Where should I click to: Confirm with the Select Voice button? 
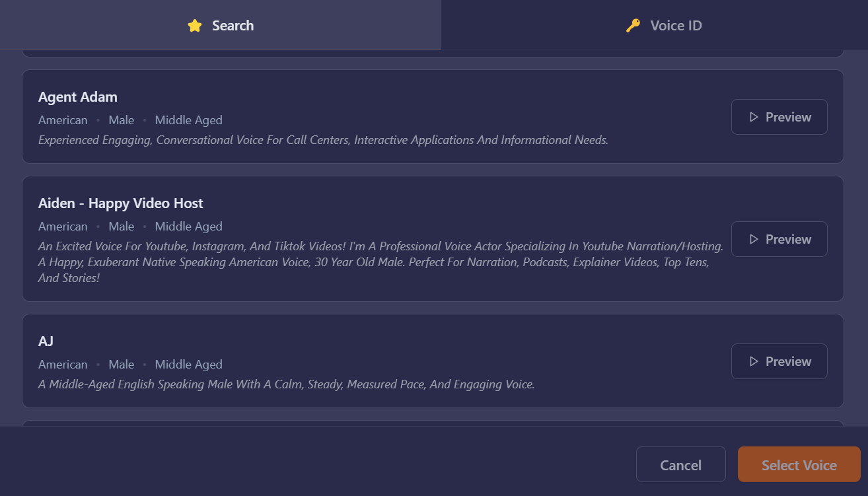point(799,465)
